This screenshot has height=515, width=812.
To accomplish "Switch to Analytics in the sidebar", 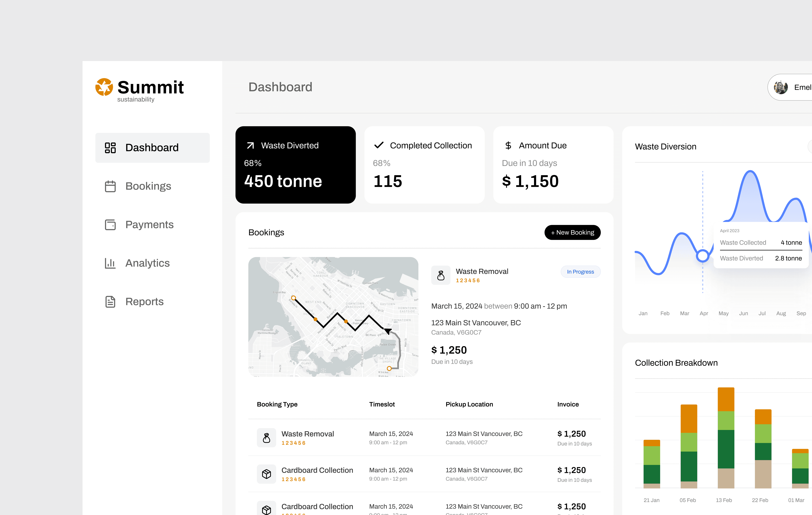I will pos(152,263).
